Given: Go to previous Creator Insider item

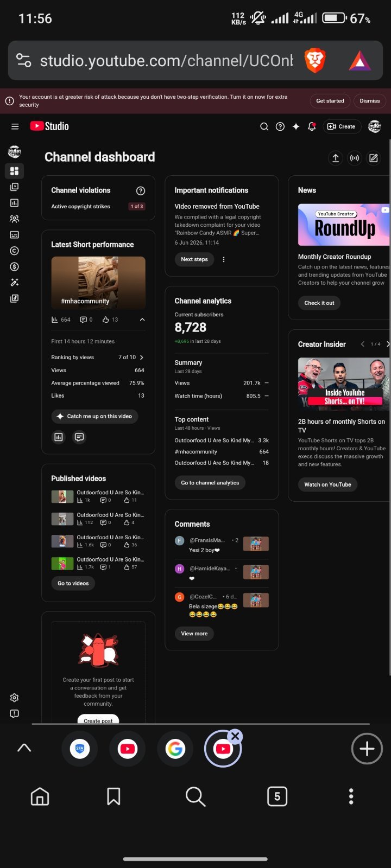Looking at the screenshot, I should [363, 344].
